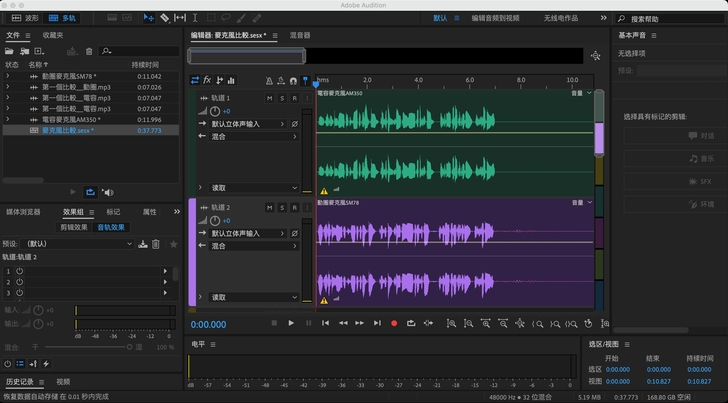Click the Time Selection tool icon
The image size is (728, 403).
tap(195, 18)
